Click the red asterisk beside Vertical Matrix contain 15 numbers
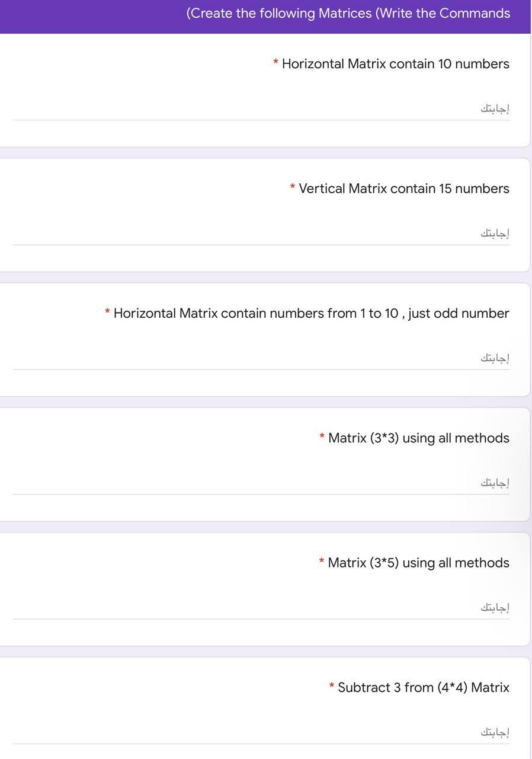This screenshot has width=532, height=759. 291,188
